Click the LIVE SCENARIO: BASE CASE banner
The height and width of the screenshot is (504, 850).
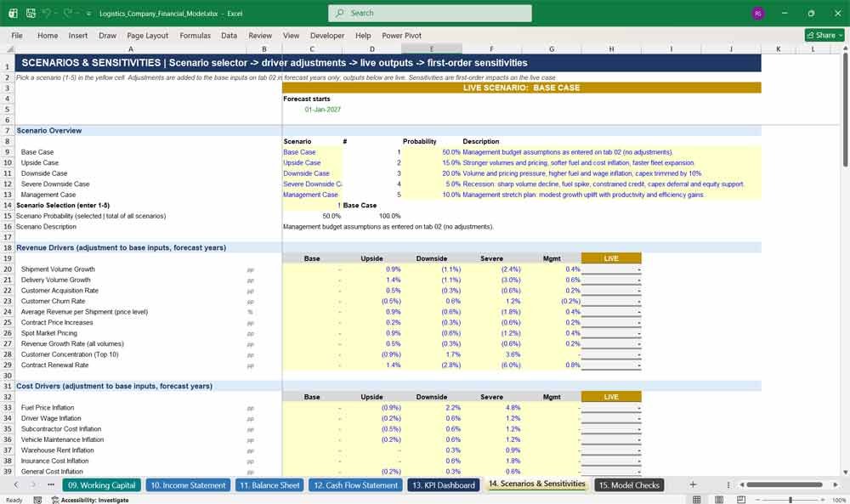522,88
